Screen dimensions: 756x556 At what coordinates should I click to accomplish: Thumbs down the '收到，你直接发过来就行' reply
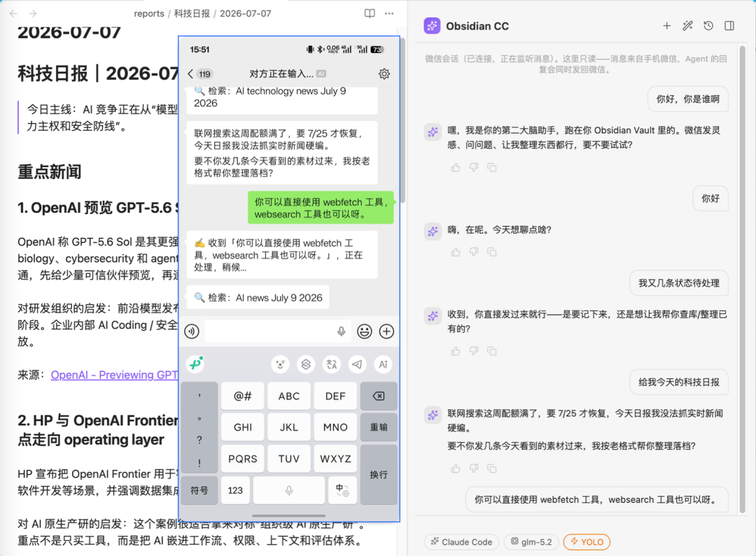474,351
